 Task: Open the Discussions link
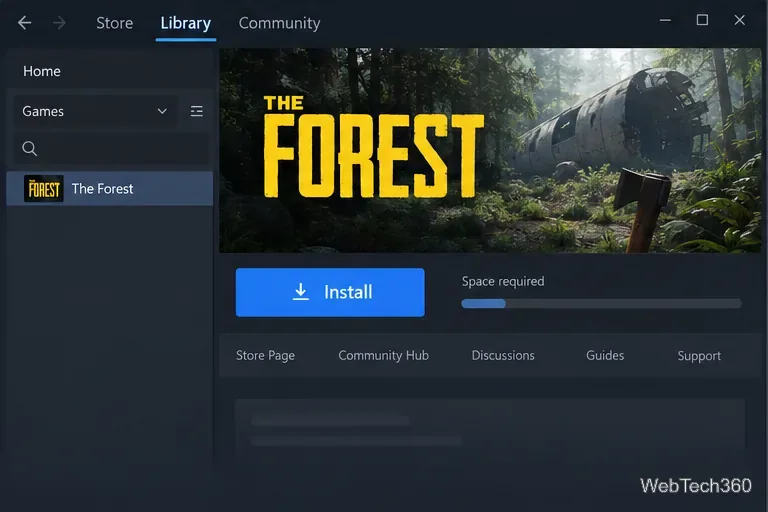point(503,356)
